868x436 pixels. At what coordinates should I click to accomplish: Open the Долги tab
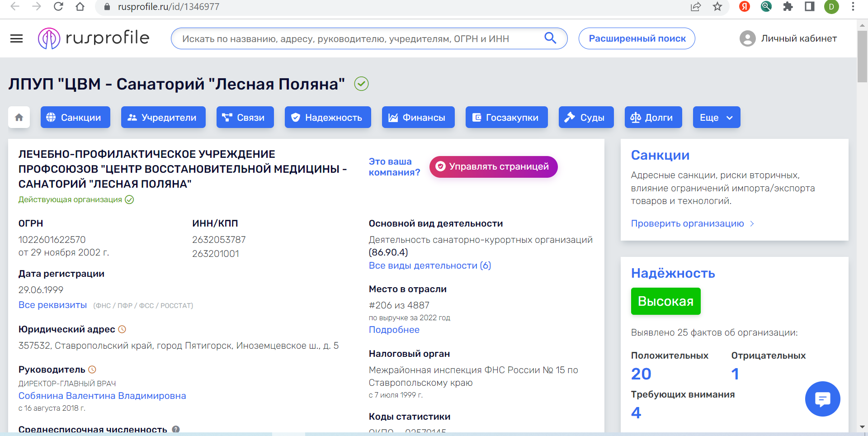tap(653, 117)
